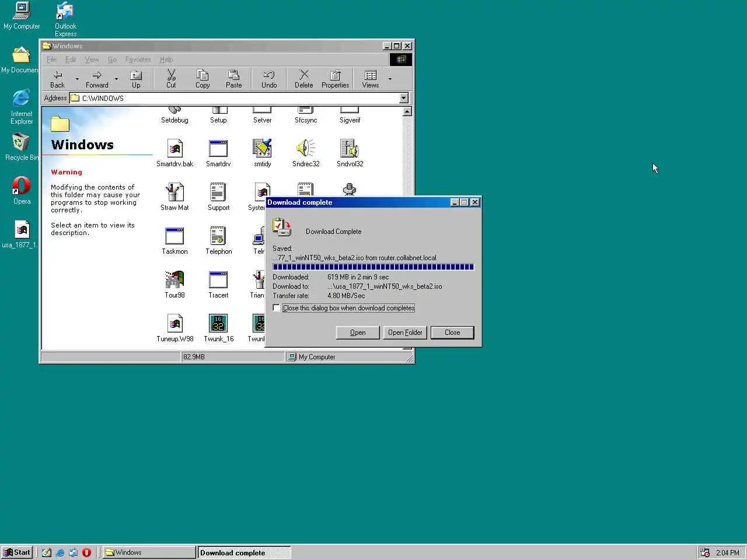Image resolution: width=747 pixels, height=560 pixels.
Task: Click the download progress bar
Action: [x=373, y=267]
